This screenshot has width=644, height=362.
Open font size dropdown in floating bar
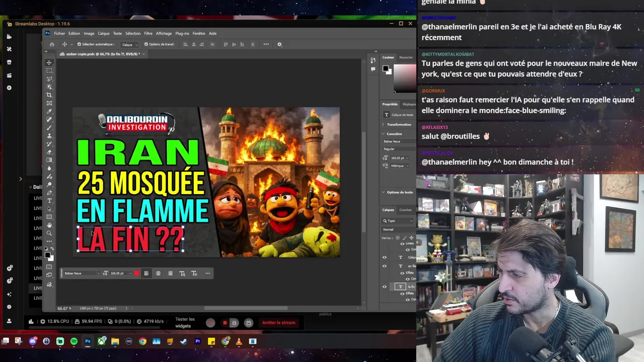pyautogui.click(x=130, y=273)
